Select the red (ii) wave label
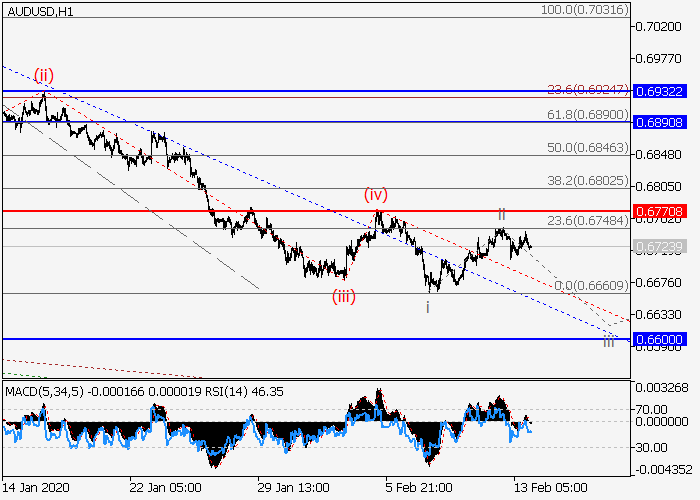The image size is (700, 500). click(44, 75)
